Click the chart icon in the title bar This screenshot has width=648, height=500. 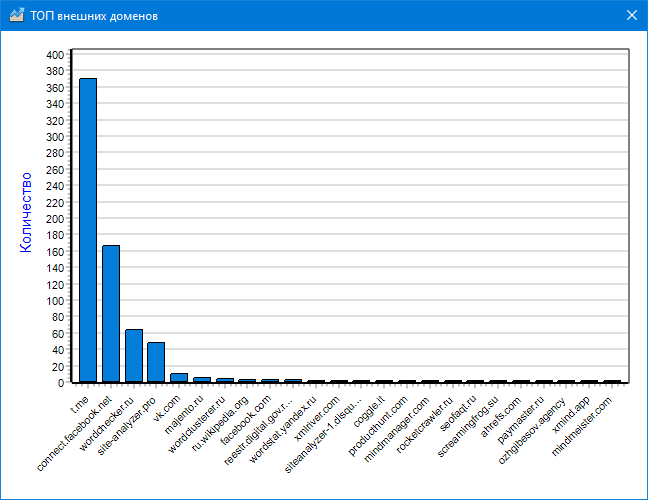click(x=15, y=15)
